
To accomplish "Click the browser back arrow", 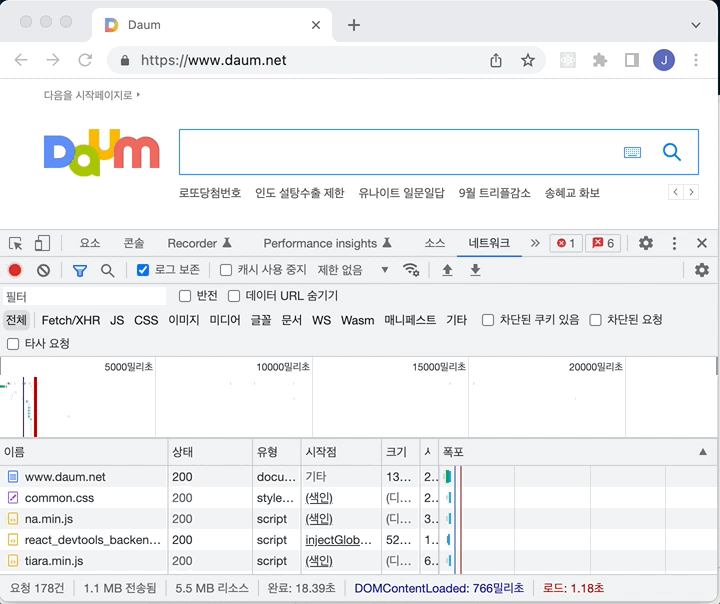I will click(x=21, y=60).
